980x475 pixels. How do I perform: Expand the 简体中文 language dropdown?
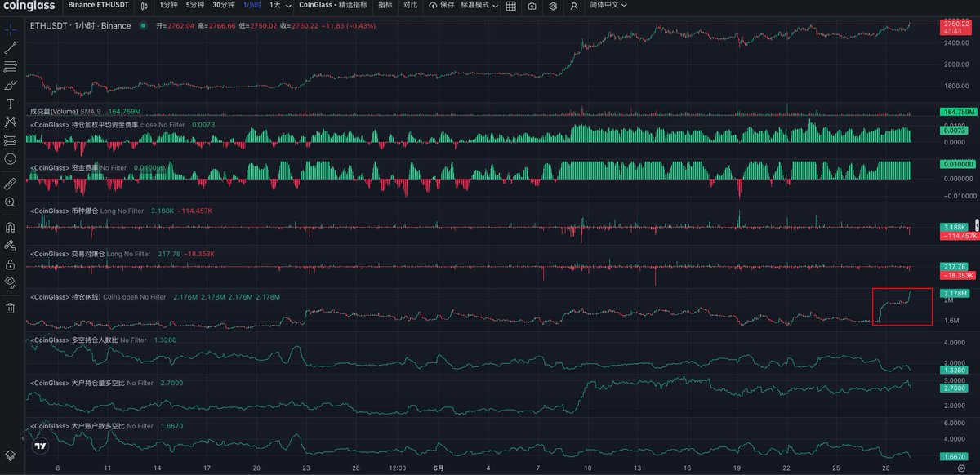[608, 5]
